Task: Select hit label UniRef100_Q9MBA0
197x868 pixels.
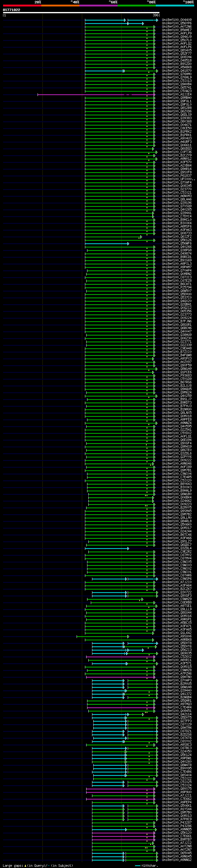Action: coord(177,98)
